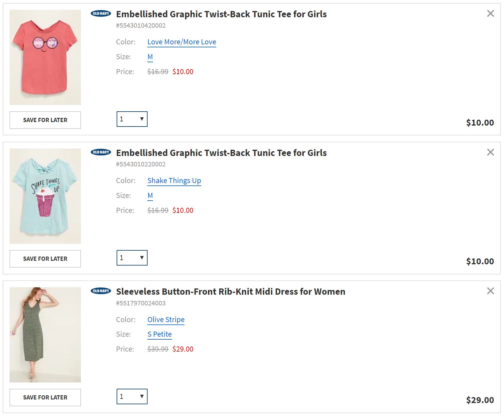Click Old Navy logo beside coral tee
This screenshot has width=504, height=420.
pos(101,13)
